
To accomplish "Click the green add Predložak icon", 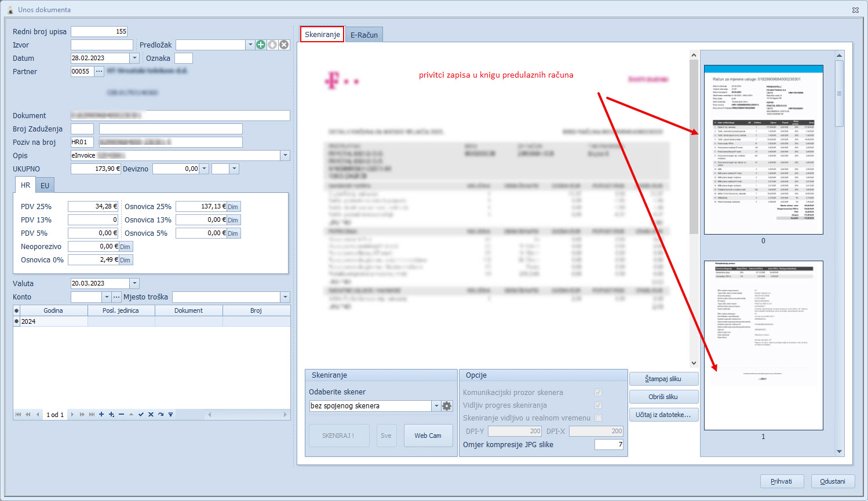I will point(261,45).
